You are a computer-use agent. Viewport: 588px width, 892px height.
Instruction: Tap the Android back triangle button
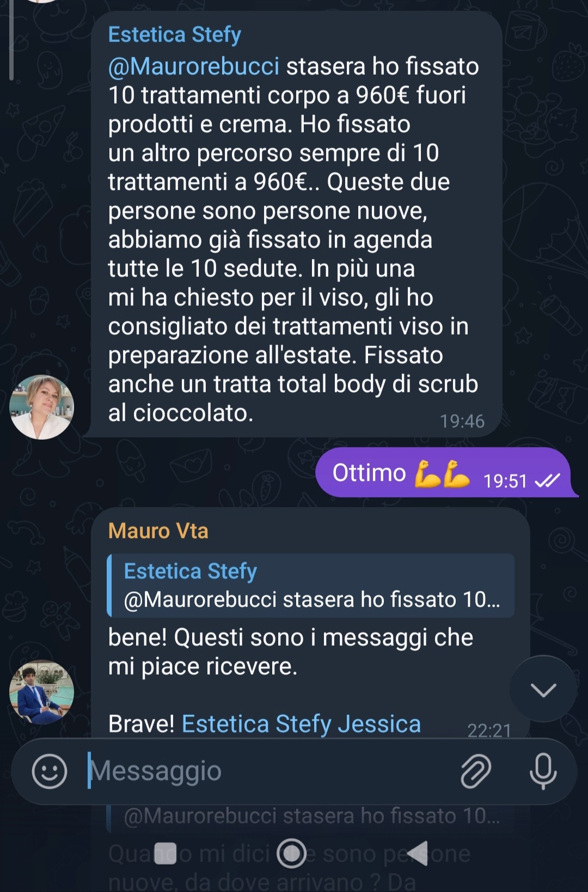pos(418,853)
